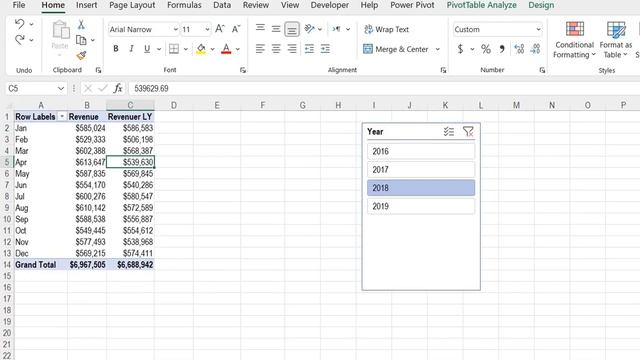The height and width of the screenshot is (360, 640).
Task: Open the Row Labels filter dropdown
Action: 62,117
